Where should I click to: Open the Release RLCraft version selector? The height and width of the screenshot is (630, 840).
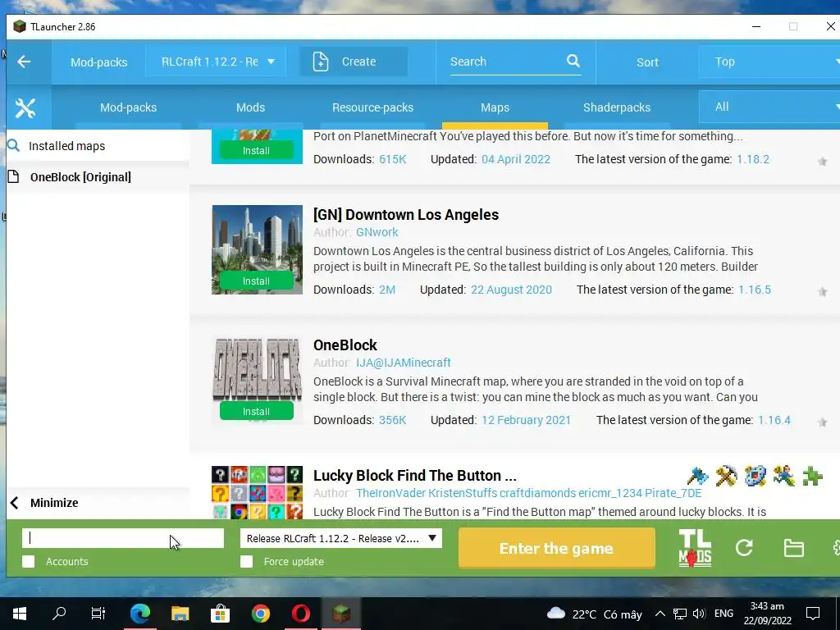tap(340, 538)
